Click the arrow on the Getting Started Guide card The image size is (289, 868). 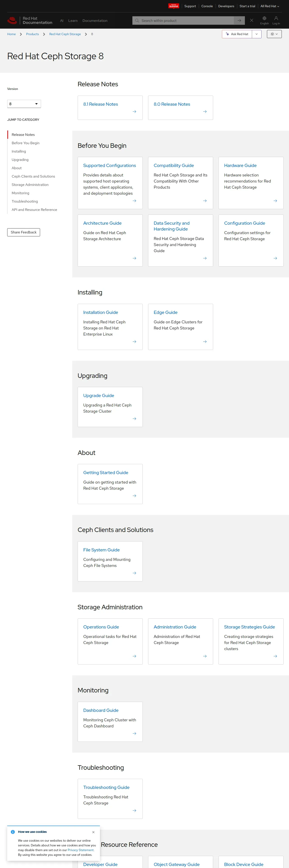(135, 496)
